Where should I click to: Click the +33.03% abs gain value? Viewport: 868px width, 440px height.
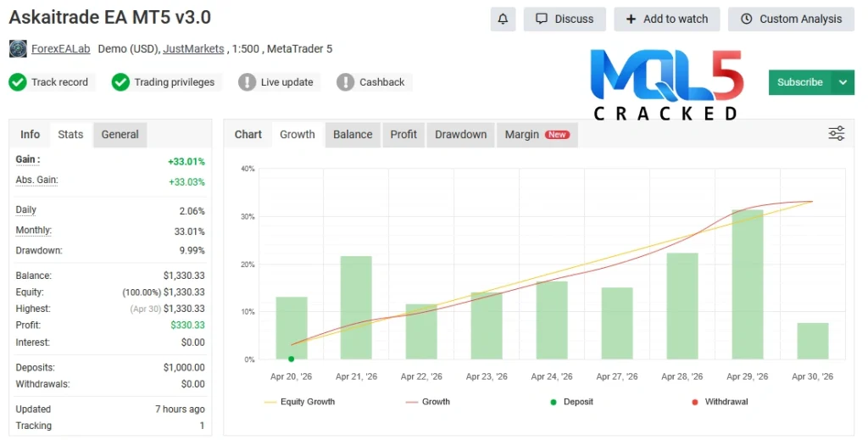(x=186, y=182)
